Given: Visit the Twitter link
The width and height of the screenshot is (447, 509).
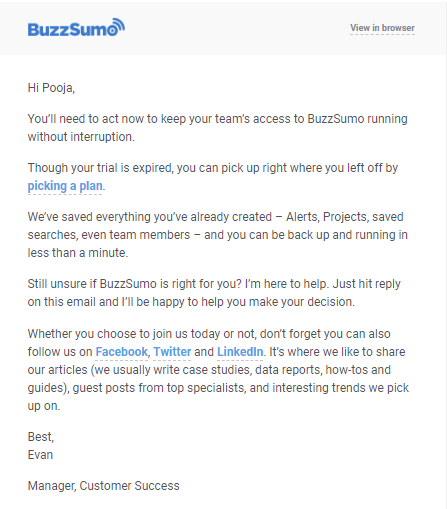Looking at the screenshot, I should [x=172, y=352].
